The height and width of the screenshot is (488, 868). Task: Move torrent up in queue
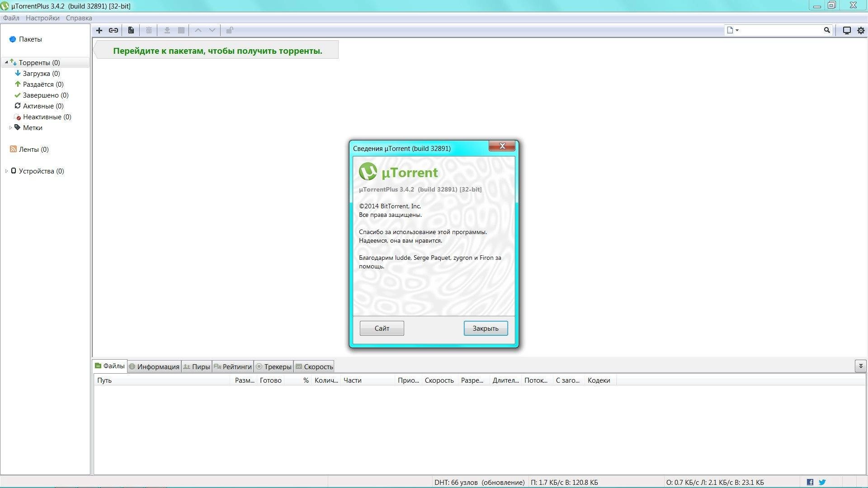198,30
